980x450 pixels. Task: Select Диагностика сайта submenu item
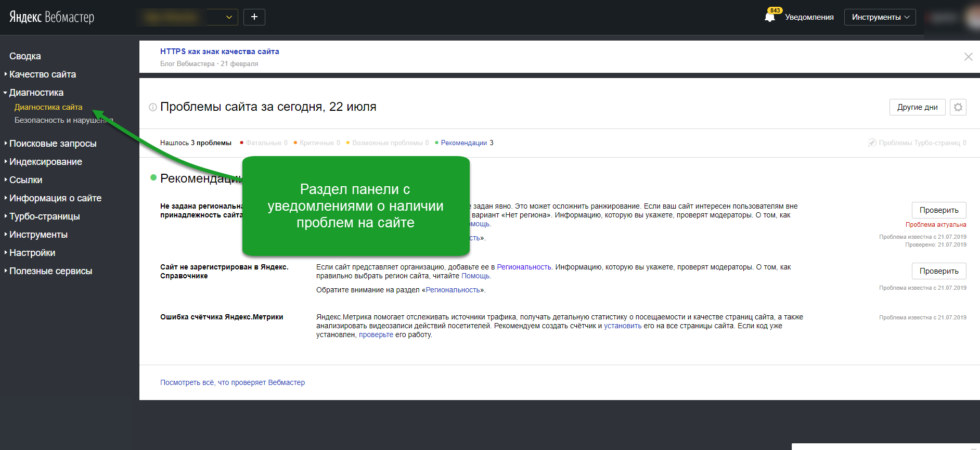pyautogui.click(x=48, y=107)
